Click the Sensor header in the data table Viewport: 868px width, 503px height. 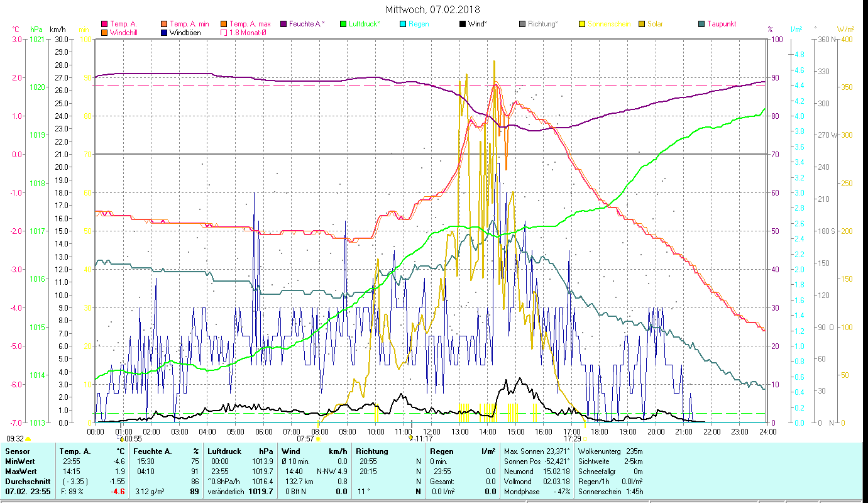pyautogui.click(x=17, y=451)
